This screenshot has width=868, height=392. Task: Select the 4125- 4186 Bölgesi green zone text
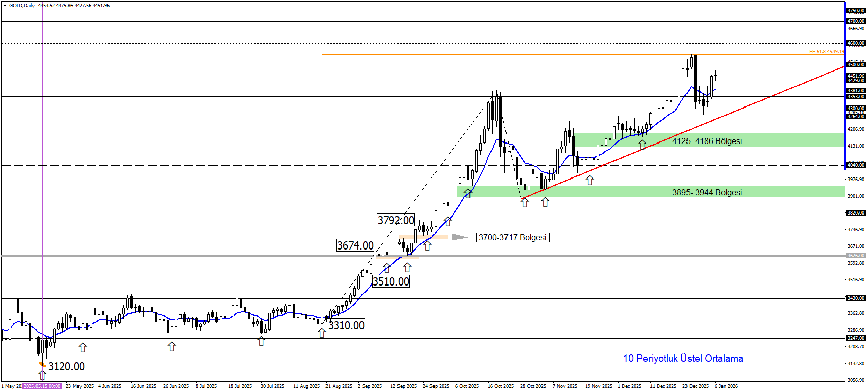pyautogui.click(x=707, y=141)
